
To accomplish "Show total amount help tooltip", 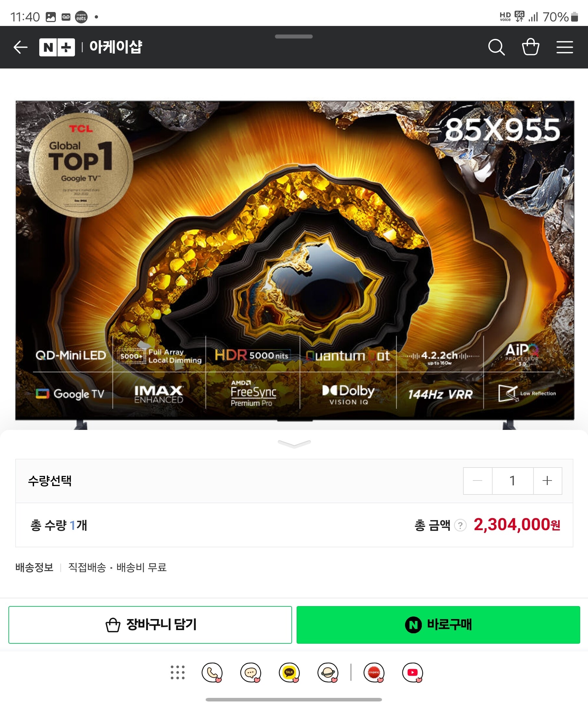I will point(460,525).
